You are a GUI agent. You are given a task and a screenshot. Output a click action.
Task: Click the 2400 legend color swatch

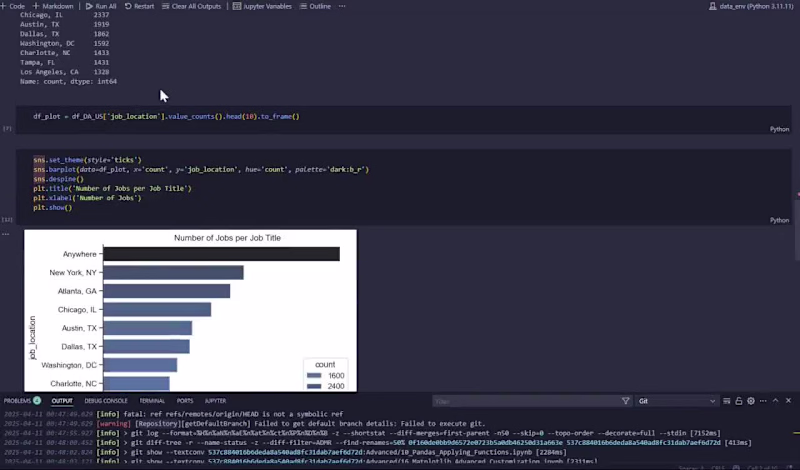click(314, 386)
